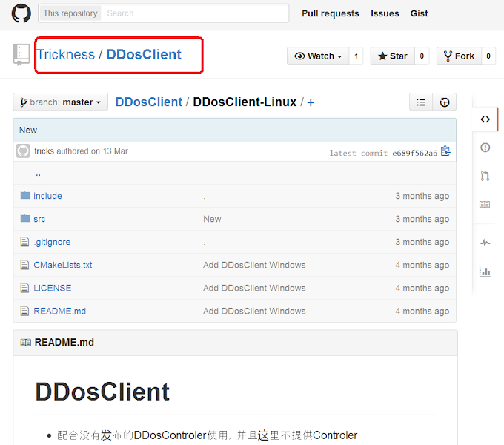Image resolution: width=504 pixels, height=445 pixels.
Task: Click the DDosClient README heading
Action: (x=102, y=392)
